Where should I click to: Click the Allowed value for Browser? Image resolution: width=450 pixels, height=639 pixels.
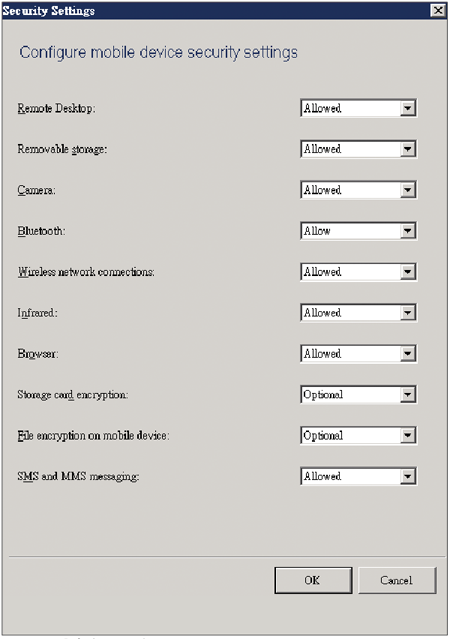coord(322,354)
